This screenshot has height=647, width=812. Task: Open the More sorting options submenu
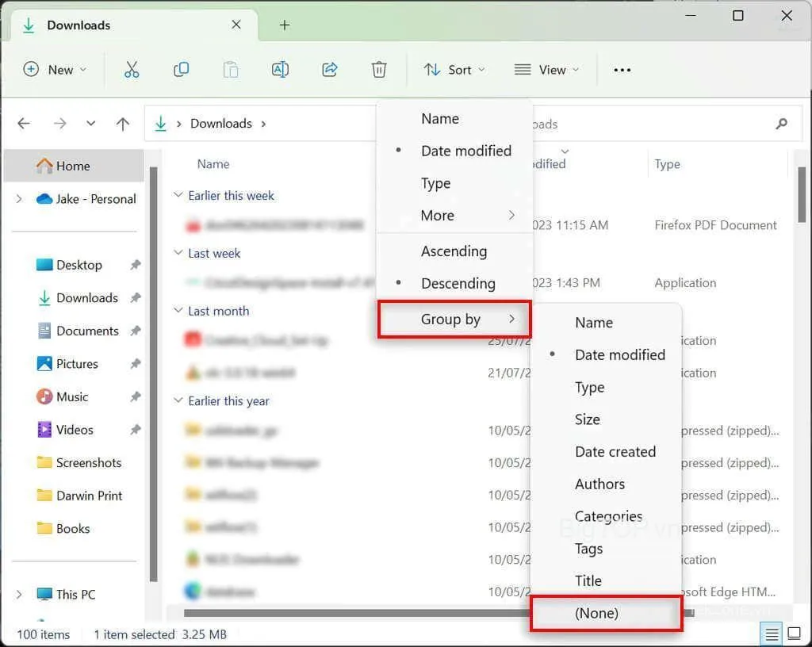438,215
